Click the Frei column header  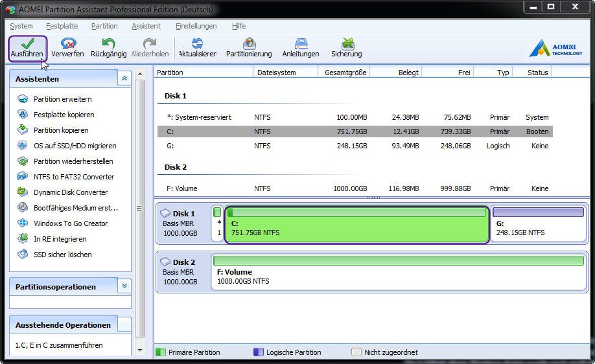448,73
